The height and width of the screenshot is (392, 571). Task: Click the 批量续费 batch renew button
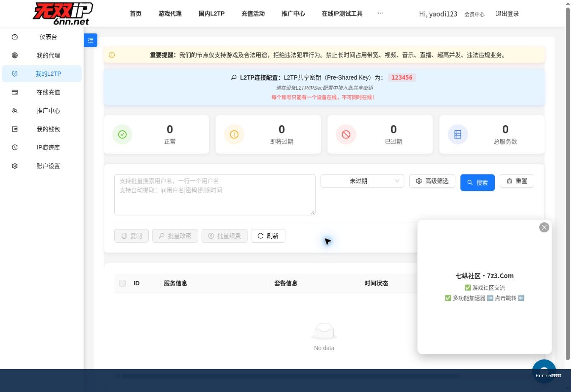(x=225, y=236)
